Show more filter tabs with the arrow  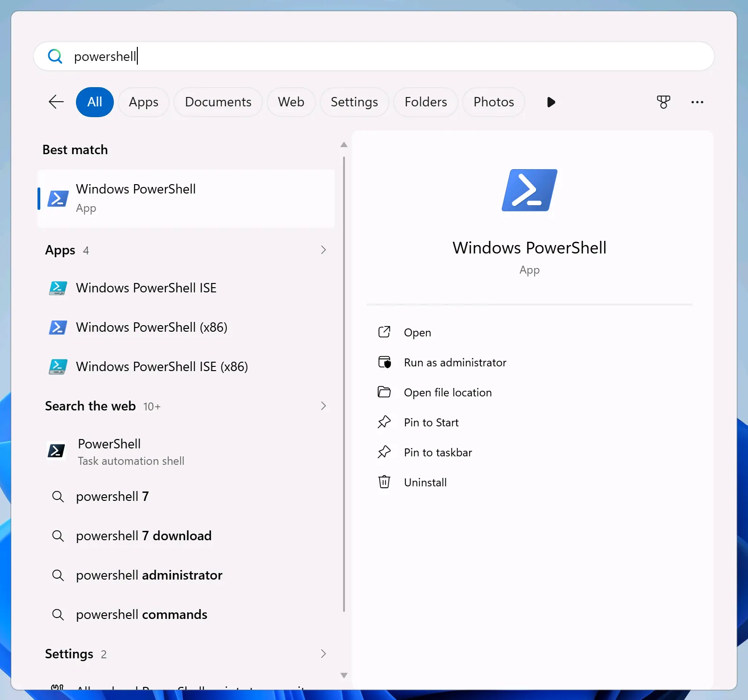click(x=551, y=102)
